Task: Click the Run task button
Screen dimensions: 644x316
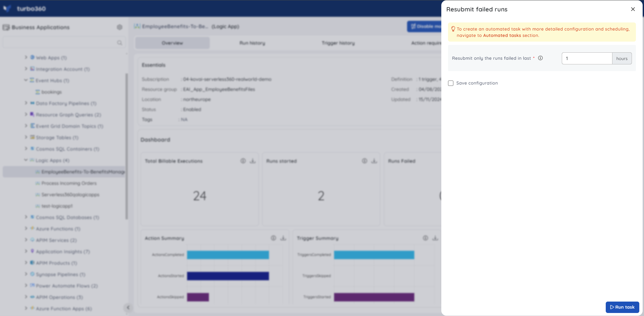Action: click(x=622, y=307)
